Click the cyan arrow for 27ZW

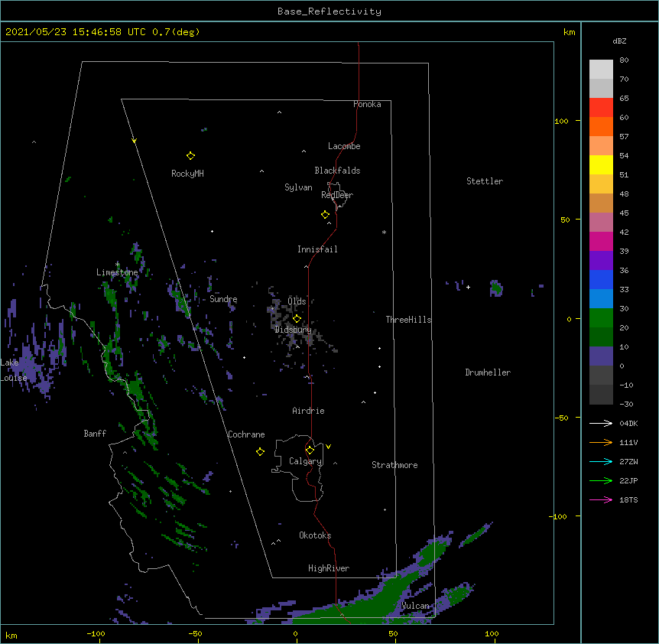(601, 461)
